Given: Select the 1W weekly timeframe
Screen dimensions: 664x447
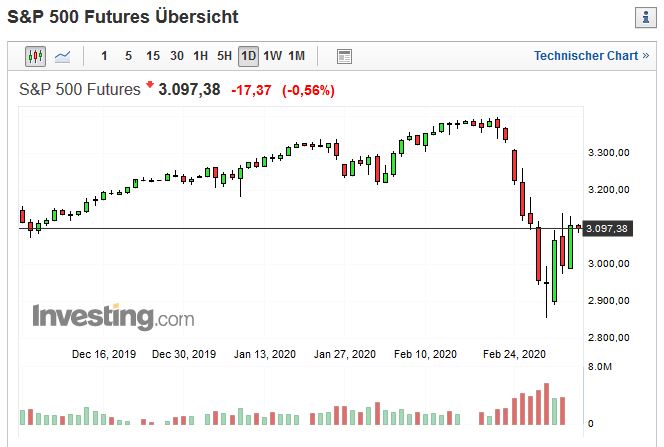Looking at the screenshot, I should [x=273, y=56].
